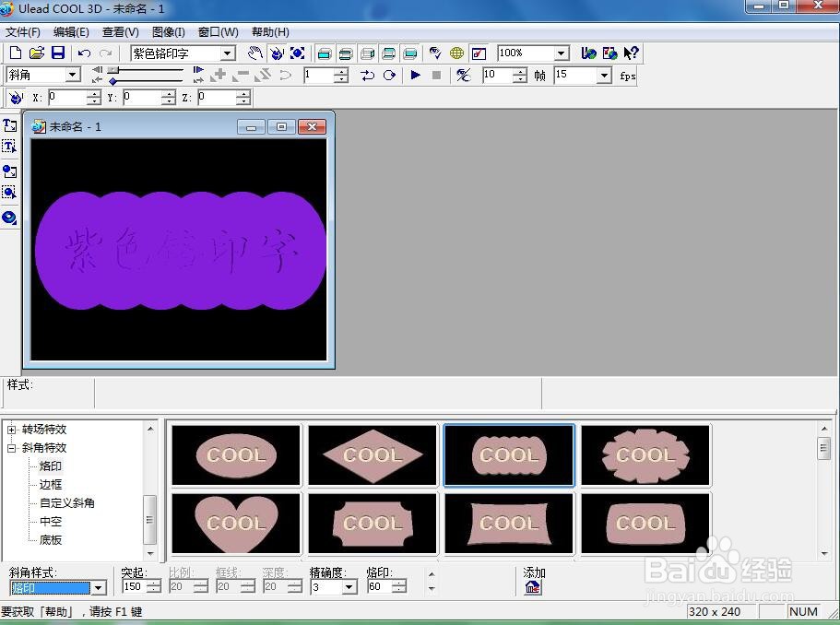Click the insert geometric object tool in left sidebar
The width and height of the screenshot is (840, 625).
point(9,218)
